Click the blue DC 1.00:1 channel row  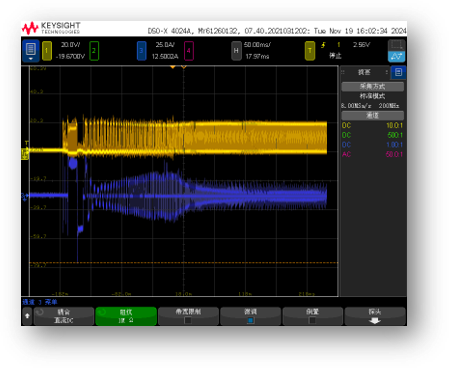pos(372,145)
